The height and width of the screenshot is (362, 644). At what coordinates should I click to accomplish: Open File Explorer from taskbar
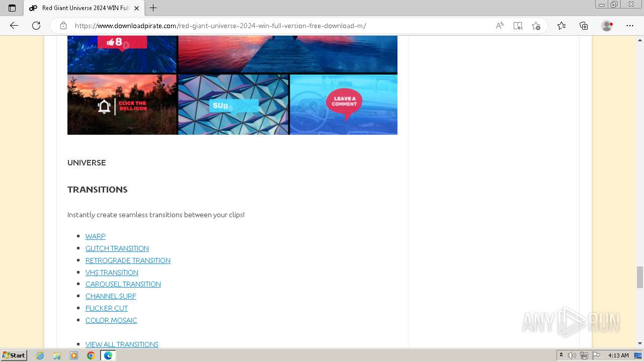click(57, 355)
